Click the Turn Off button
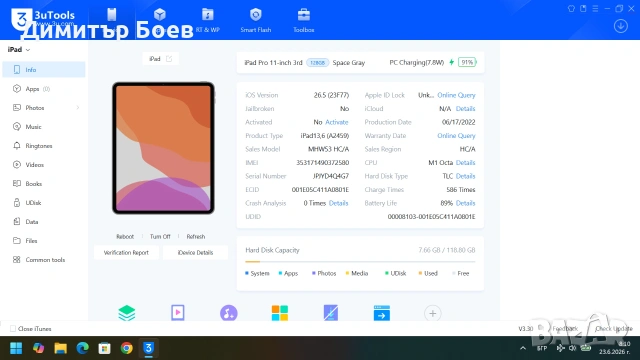Viewport: 640px width, 360px height. pos(160,236)
